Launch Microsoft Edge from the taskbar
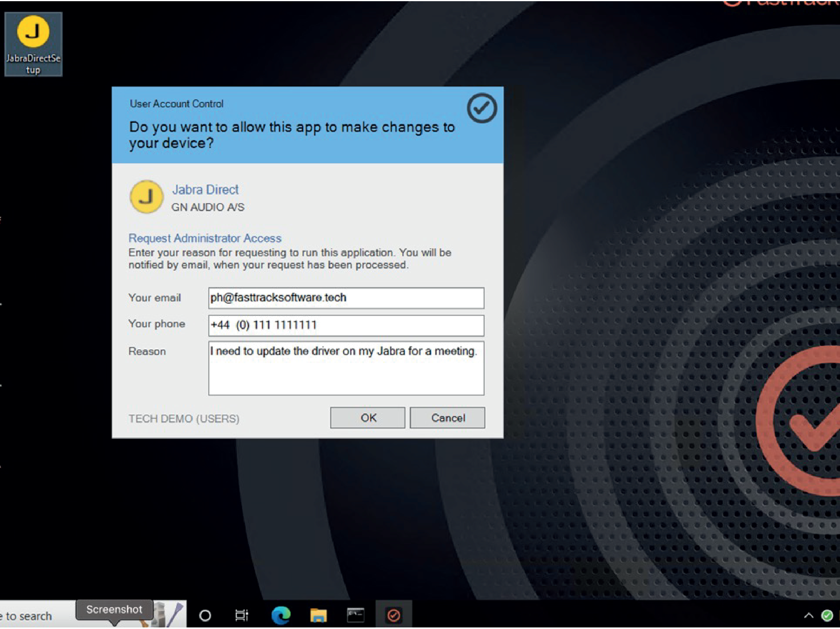The width and height of the screenshot is (840, 629). point(281,615)
